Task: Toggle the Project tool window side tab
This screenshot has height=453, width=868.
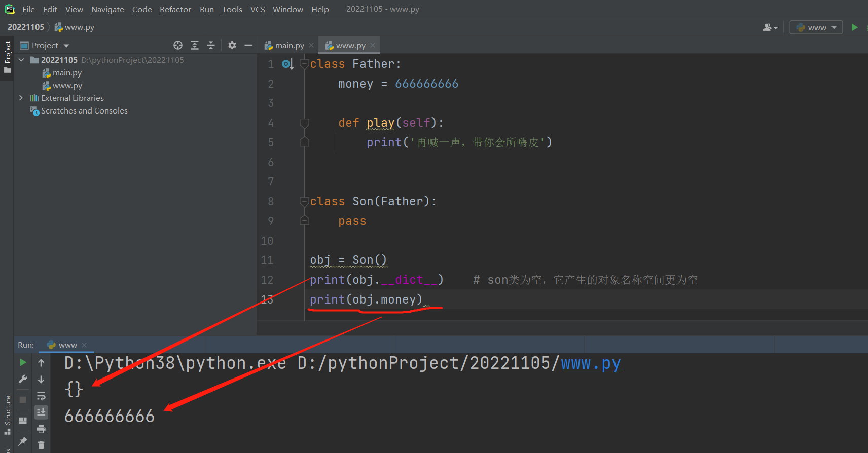Action: pyautogui.click(x=7, y=56)
